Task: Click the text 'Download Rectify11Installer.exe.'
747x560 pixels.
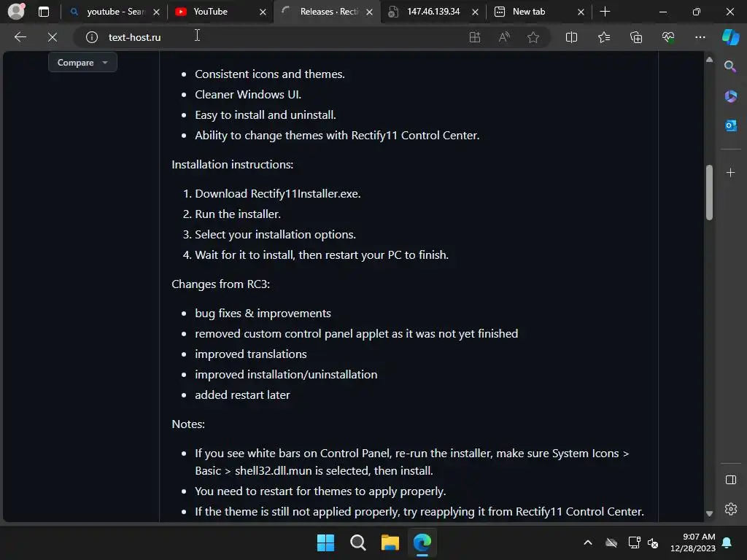Action: 278,194
